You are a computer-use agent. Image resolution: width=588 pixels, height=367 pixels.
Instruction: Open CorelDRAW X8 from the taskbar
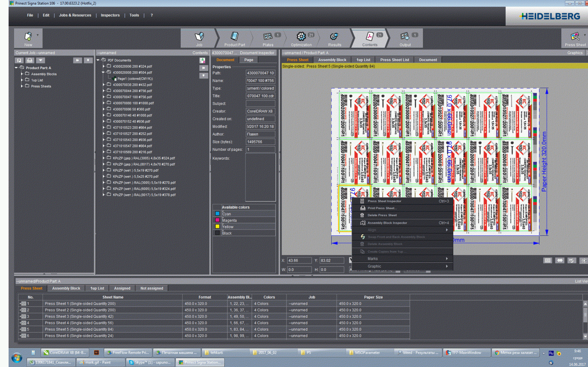click(65, 353)
